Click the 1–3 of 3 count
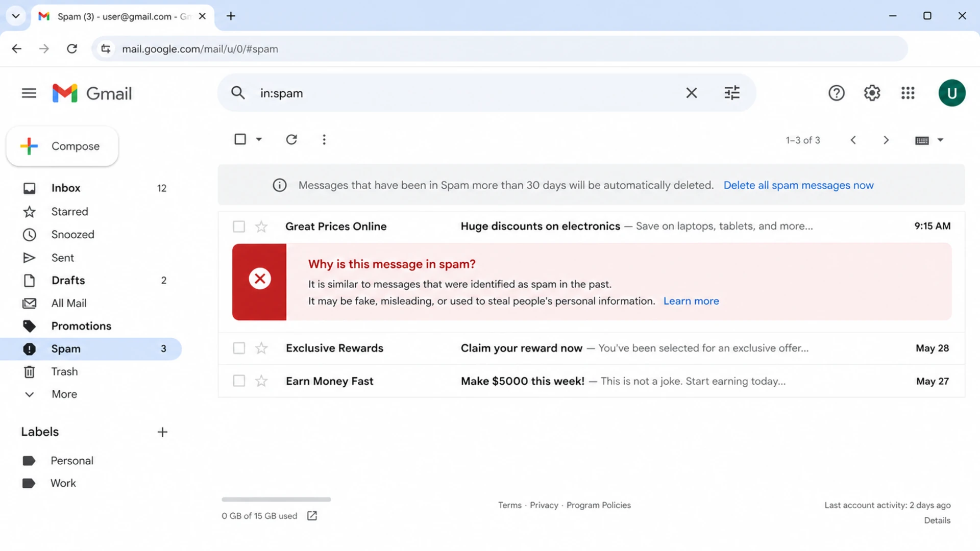980x551 pixels. (x=802, y=140)
